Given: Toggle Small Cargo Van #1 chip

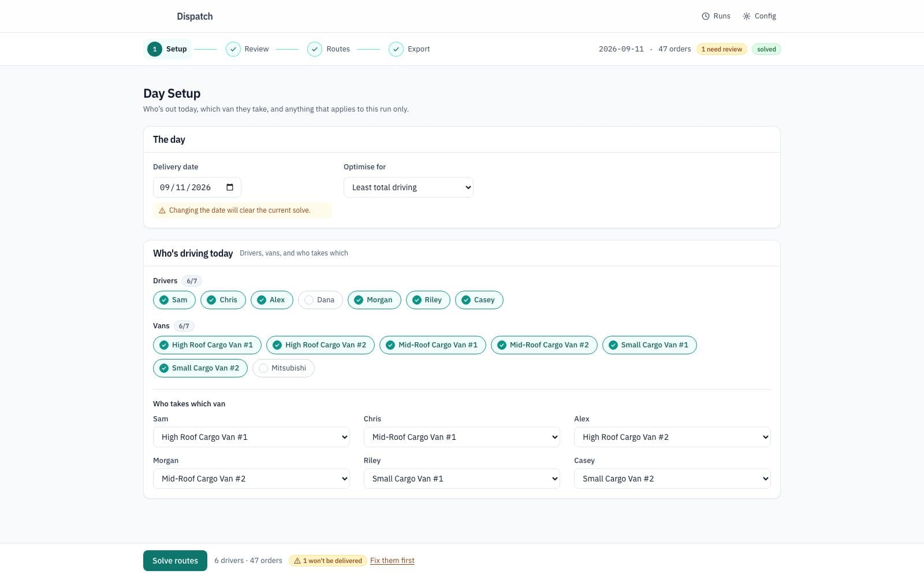Looking at the screenshot, I should click(650, 345).
